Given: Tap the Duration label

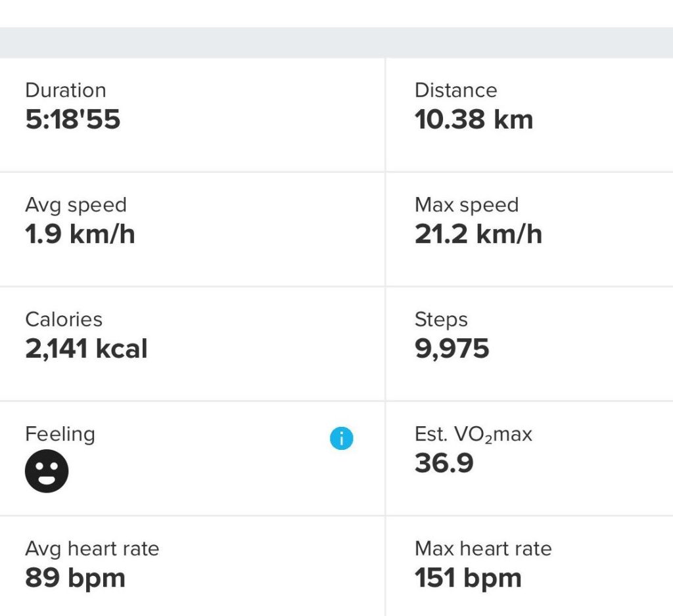Looking at the screenshot, I should coord(65,90).
